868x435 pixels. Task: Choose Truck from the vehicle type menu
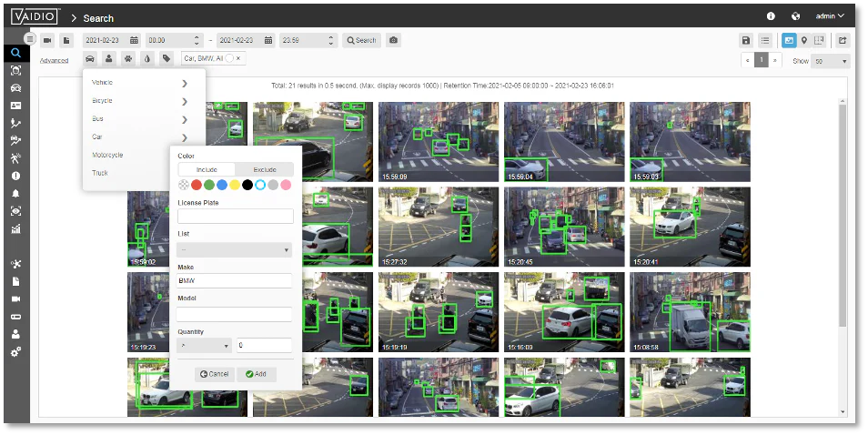click(98, 172)
